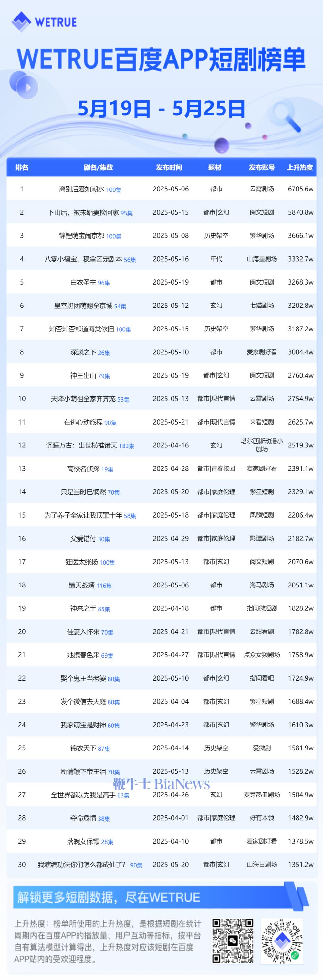
Task: Select the title 神王出山
Action: point(83,375)
